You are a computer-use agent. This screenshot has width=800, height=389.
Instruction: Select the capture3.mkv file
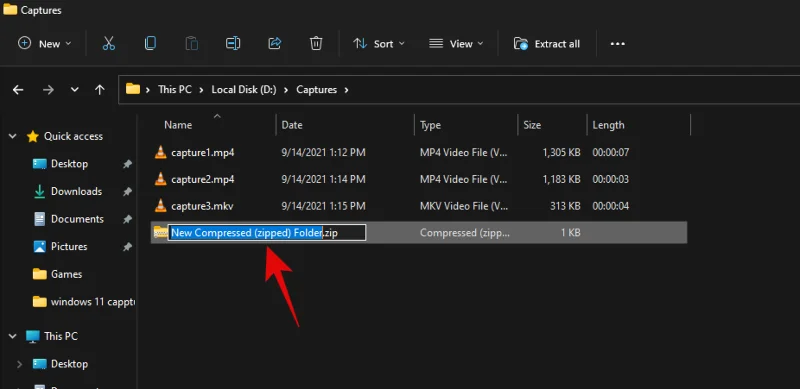click(x=202, y=206)
